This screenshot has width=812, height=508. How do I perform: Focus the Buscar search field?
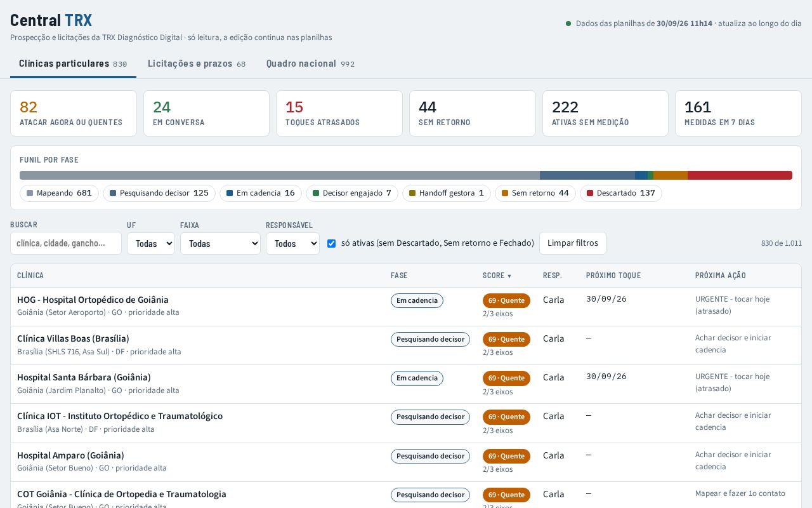[x=66, y=243]
